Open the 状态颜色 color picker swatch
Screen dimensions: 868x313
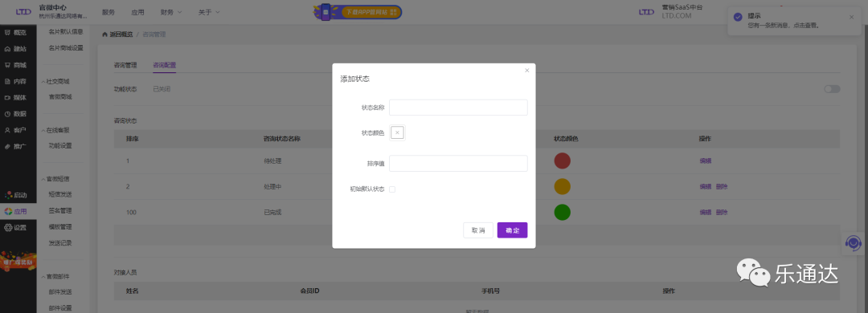pyautogui.click(x=397, y=132)
